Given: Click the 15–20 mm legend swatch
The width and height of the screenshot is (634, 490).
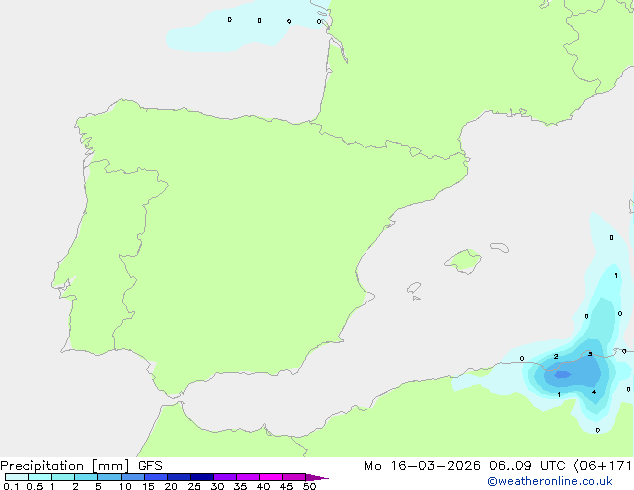Looking at the screenshot, I should click(x=156, y=477).
